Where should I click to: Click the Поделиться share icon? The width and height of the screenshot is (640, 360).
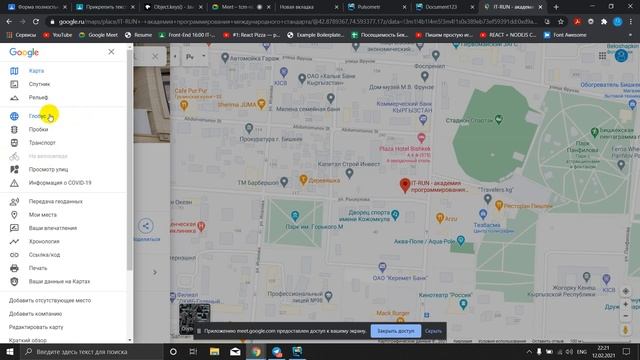pyautogui.click(x=146, y=226)
